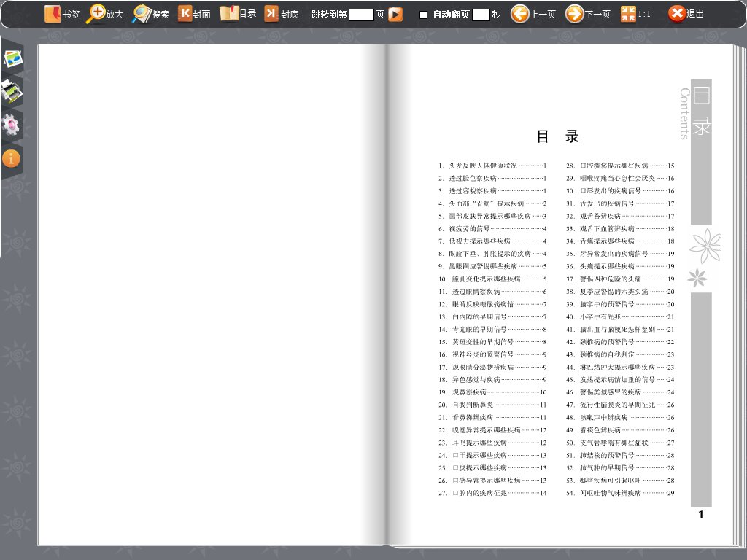747x560 pixels.
Task: Click entry 11 透过眼睛察疾病
Action: click(x=492, y=292)
